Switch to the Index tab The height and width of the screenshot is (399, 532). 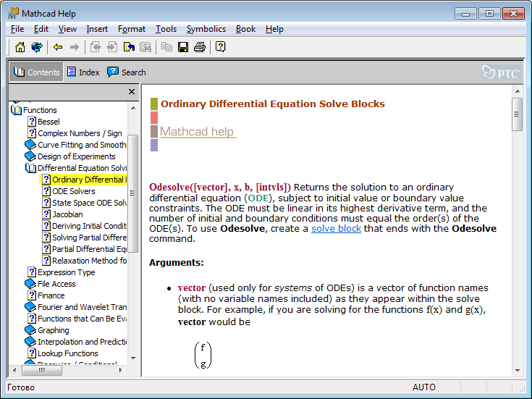[83, 72]
